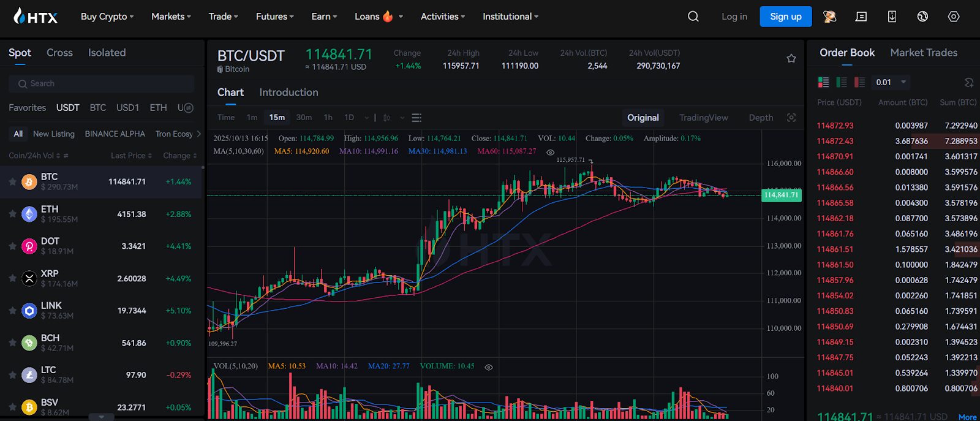The width and height of the screenshot is (980, 421).
Task: Favorite BTC/USDT with the header star
Action: pos(791,58)
